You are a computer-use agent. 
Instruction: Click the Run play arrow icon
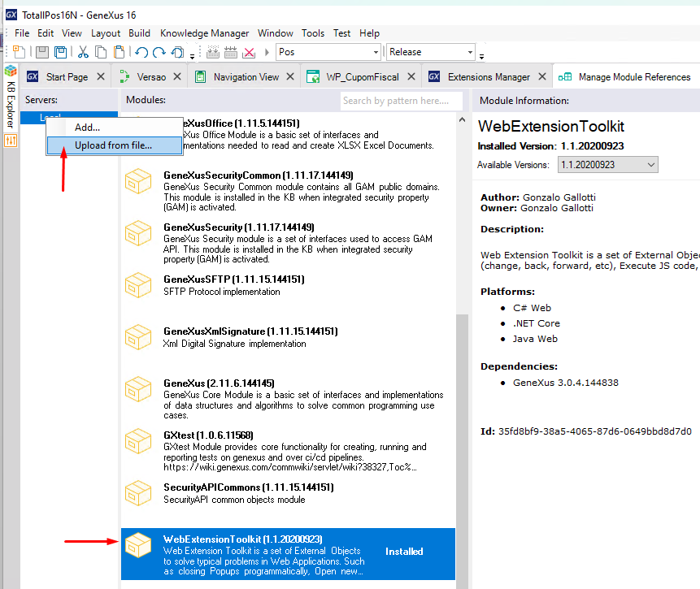pyautogui.click(x=267, y=52)
